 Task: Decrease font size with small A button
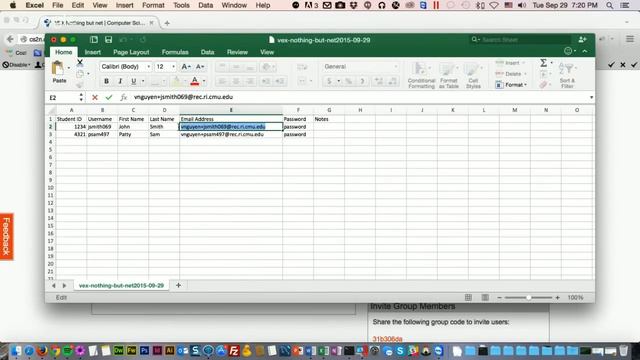pyautogui.click(x=200, y=67)
